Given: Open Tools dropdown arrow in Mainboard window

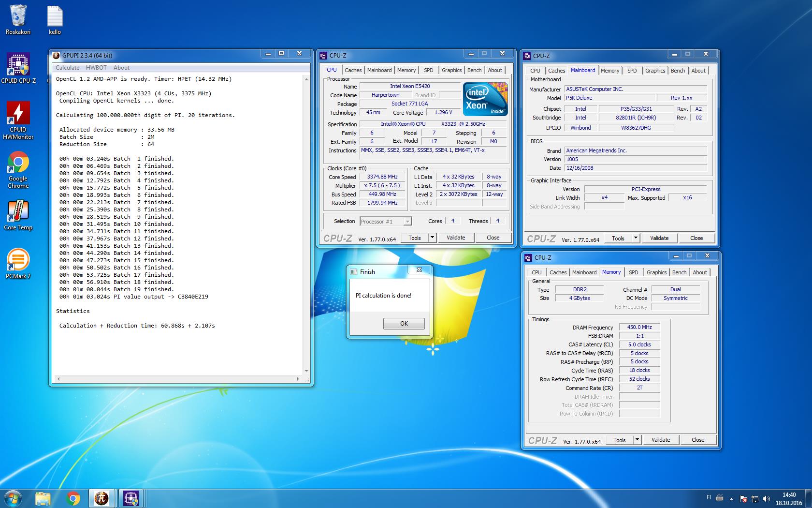Looking at the screenshot, I should pos(636,238).
